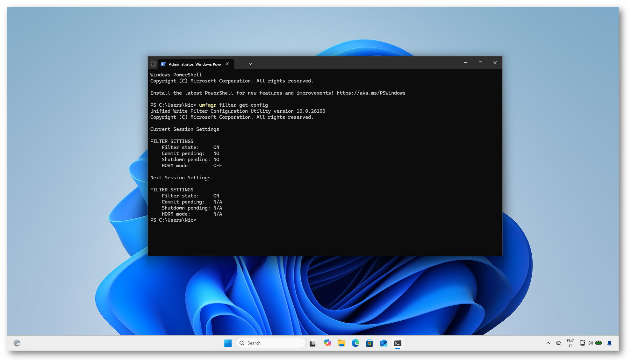The image size is (632, 364).
Task: Click 'Install the latest PowerShell' text
Action: [192, 93]
